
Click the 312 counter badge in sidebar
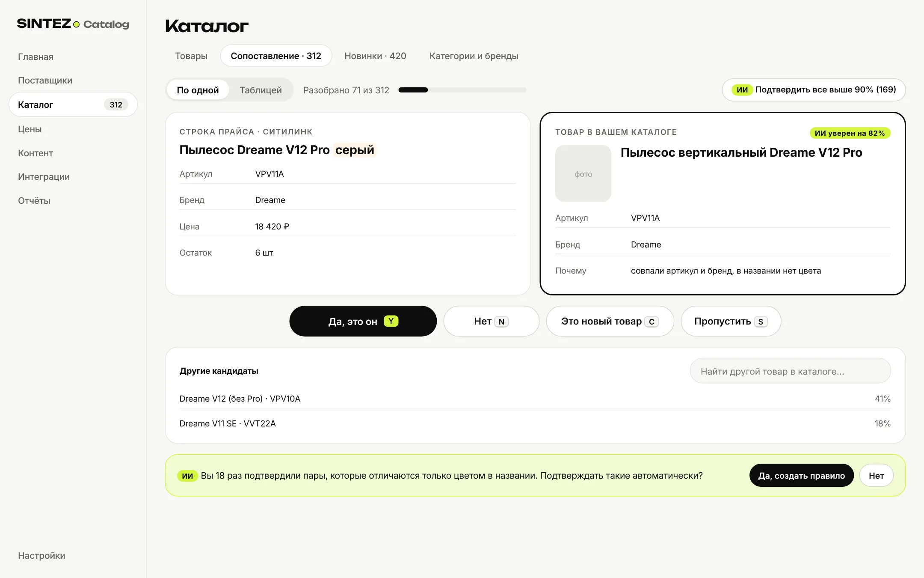(116, 104)
